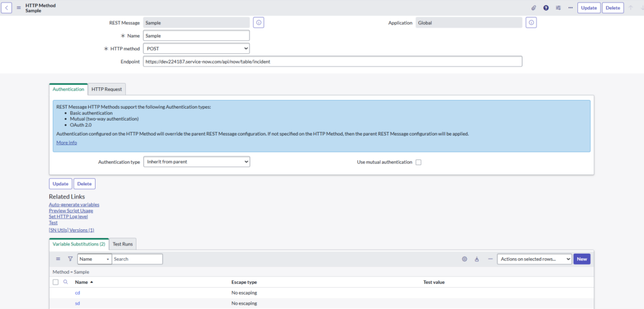The image size is (644, 309).
Task: Tick the select-all rows checkbox
Action: 55,282
